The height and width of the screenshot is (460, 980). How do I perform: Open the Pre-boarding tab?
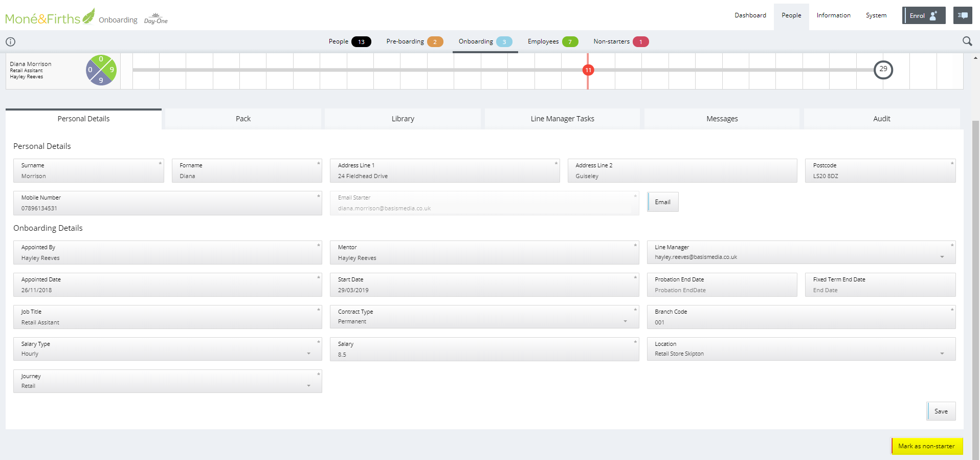tap(414, 41)
